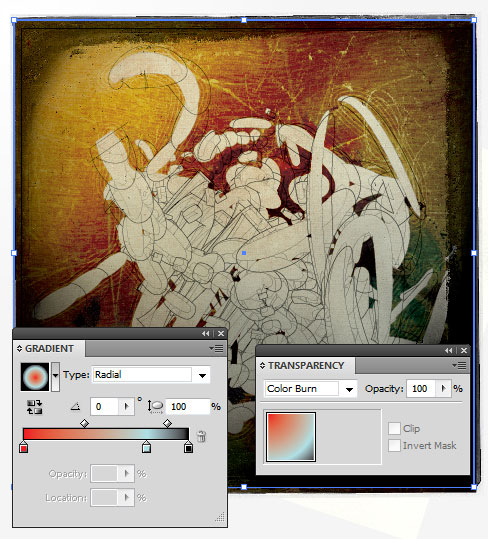Click the delete gradient stop trash icon
The height and width of the screenshot is (539, 488).
201,436
